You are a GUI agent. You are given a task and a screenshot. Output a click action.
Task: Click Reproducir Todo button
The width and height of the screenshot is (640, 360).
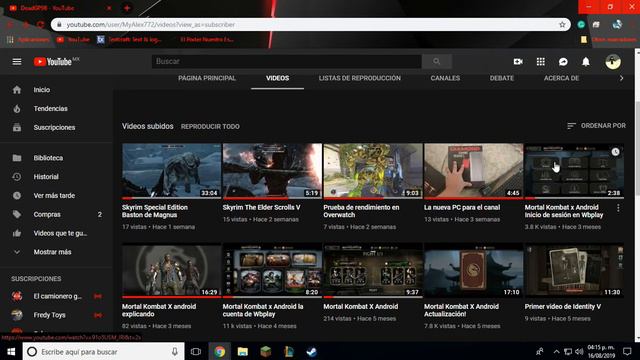pyautogui.click(x=210, y=127)
